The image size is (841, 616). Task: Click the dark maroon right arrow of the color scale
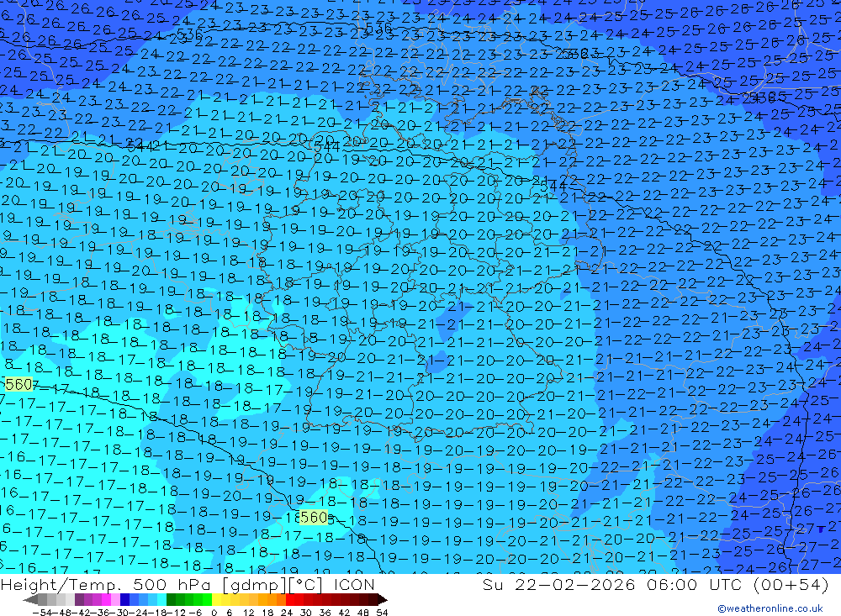pos(383,600)
